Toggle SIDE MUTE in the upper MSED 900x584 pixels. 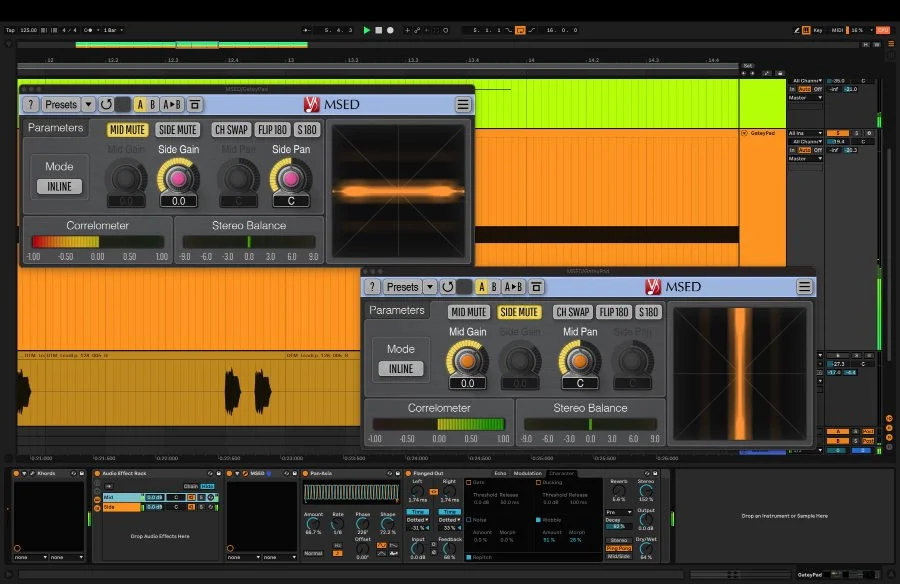point(177,130)
